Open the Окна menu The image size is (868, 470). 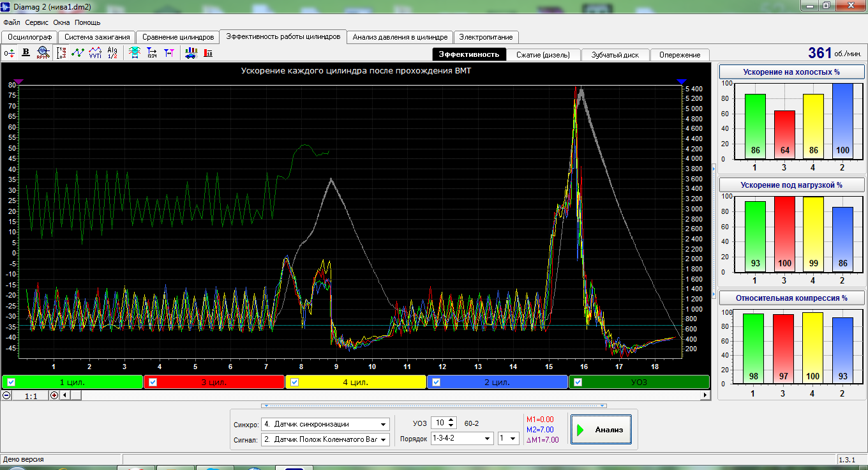62,22
